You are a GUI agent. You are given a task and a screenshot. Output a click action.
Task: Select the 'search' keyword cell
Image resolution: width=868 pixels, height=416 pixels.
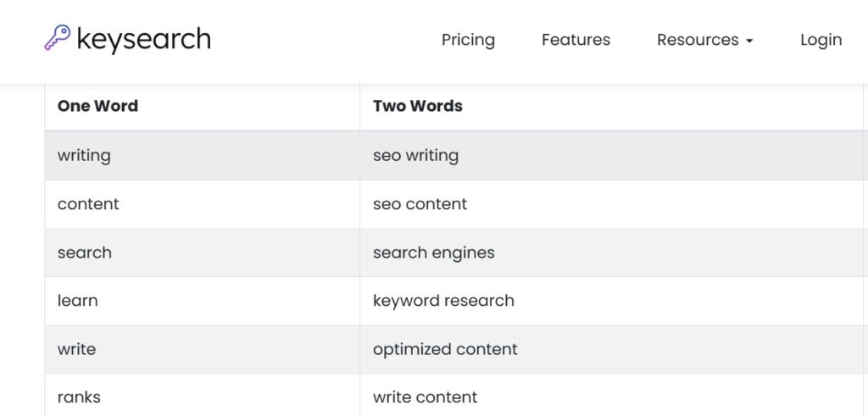202,252
